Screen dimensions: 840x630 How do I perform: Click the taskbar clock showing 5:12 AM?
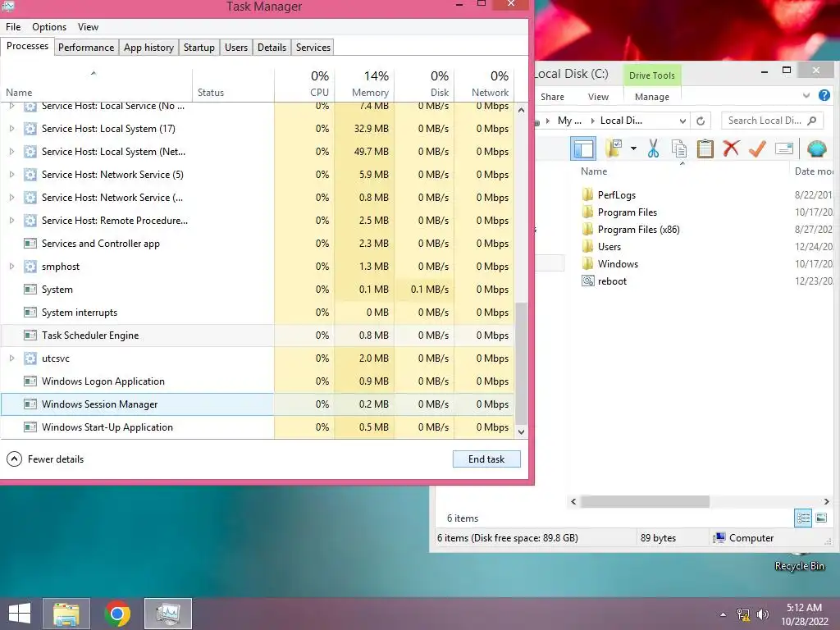point(804,614)
